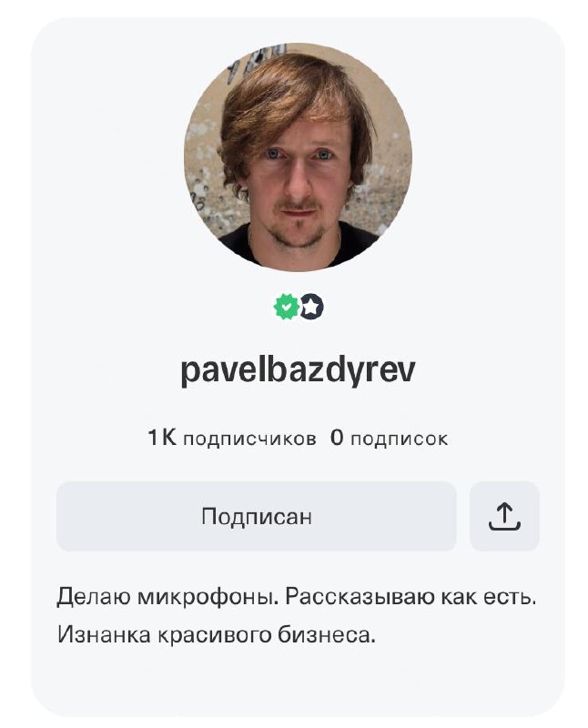Share this profile using the square button
This screenshot has width=588, height=728.
click(504, 516)
